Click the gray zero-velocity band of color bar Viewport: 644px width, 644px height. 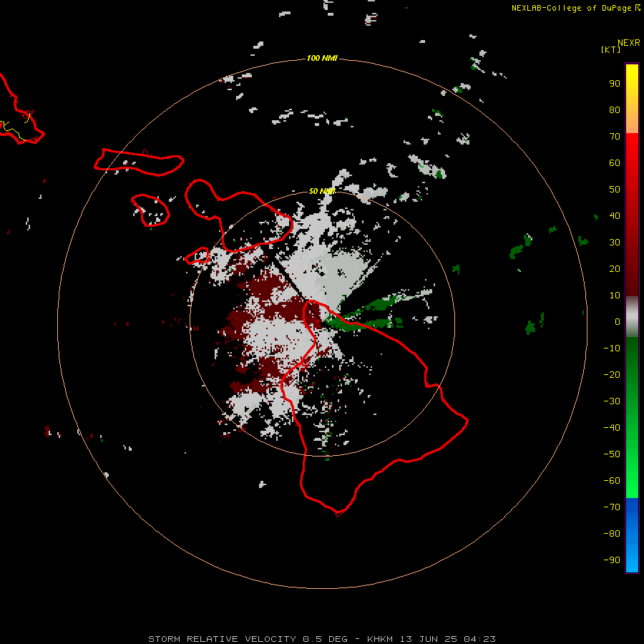coord(632,317)
